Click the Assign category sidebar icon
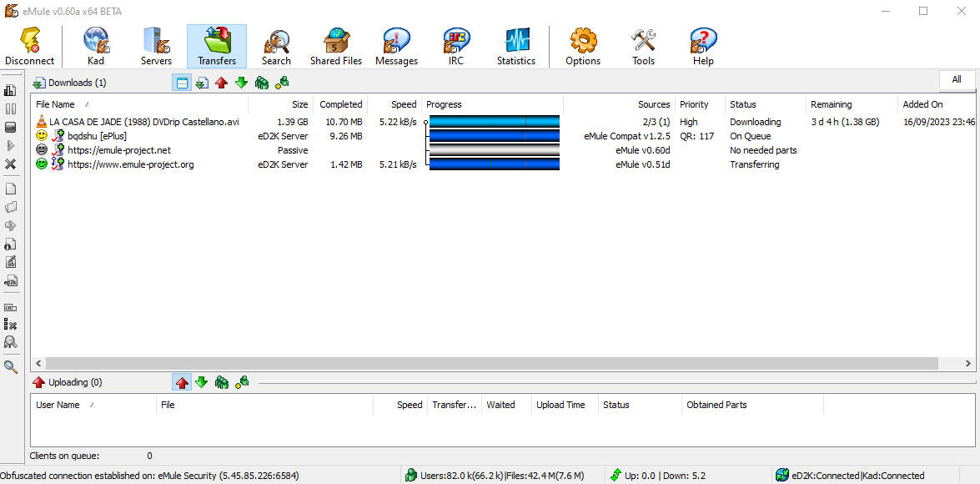Image resolution: width=980 pixels, height=484 pixels. (x=11, y=306)
